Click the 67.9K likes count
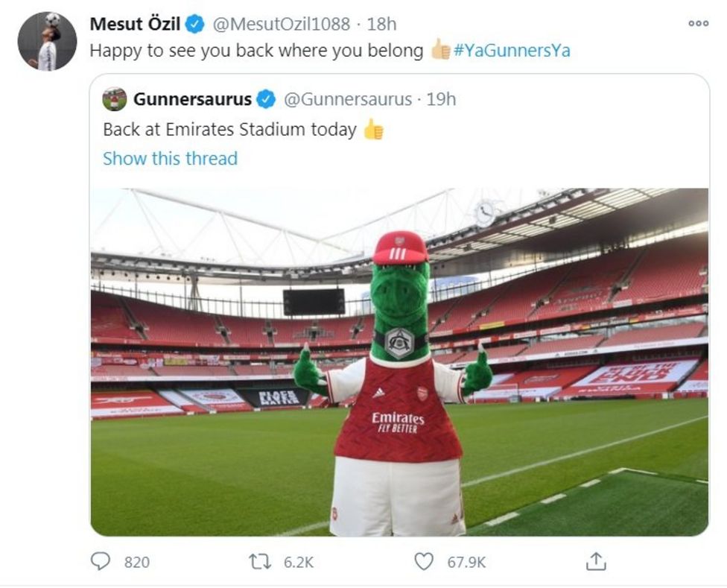Image resolution: width=727 pixels, height=588 pixels. pos(466,563)
